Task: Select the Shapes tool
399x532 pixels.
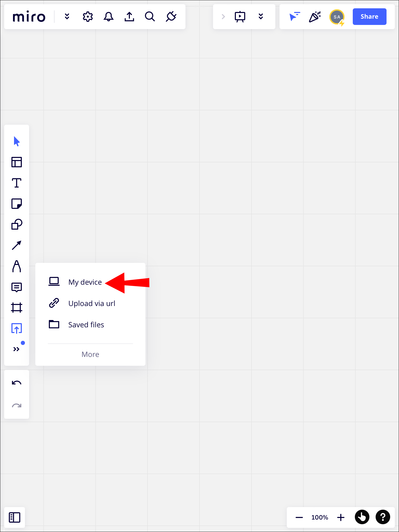Action: pyautogui.click(x=17, y=224)
